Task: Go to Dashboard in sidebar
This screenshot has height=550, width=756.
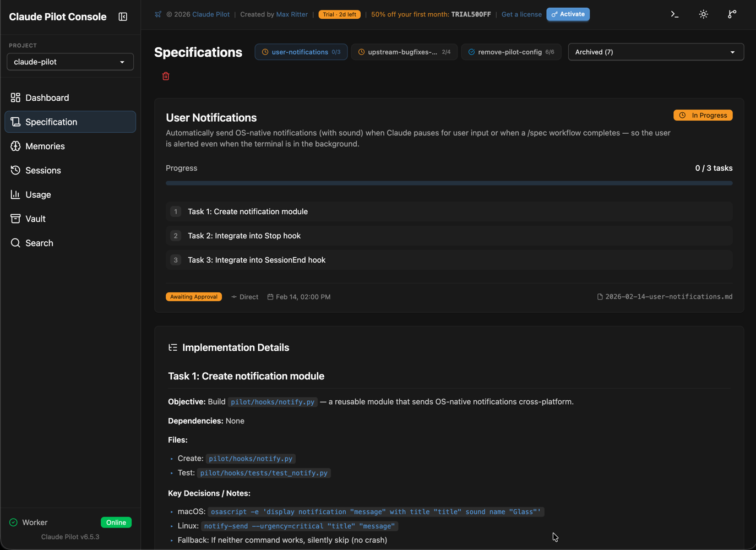Action: point(70,97)
